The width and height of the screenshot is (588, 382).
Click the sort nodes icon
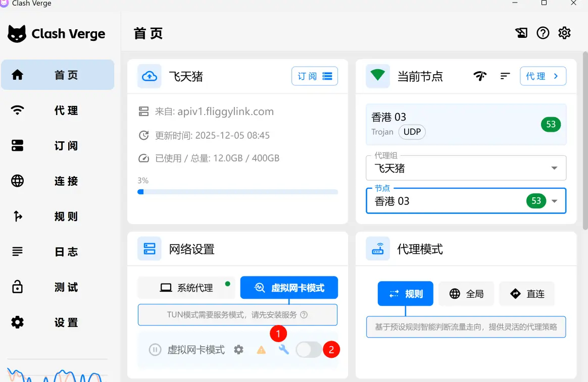505,76
